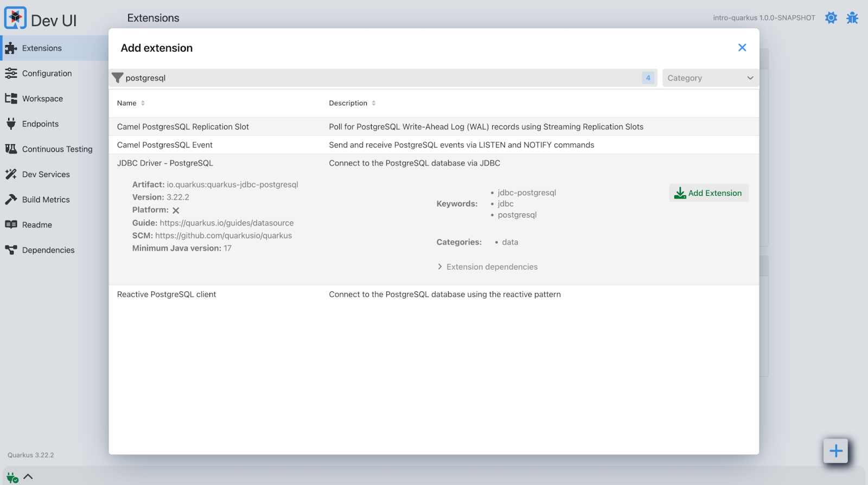Open the Continuous Testing sidebar page
This screenshot has width=868, height=485.
[54, 149]
